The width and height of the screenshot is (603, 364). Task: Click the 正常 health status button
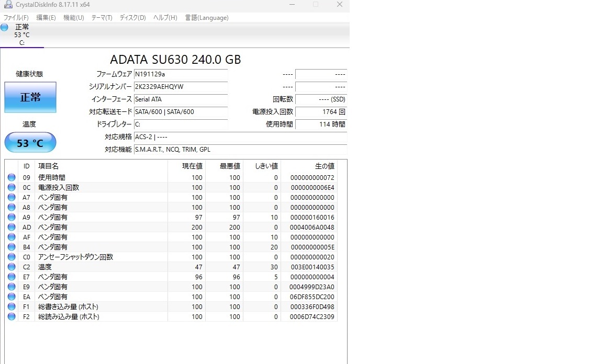30,98
